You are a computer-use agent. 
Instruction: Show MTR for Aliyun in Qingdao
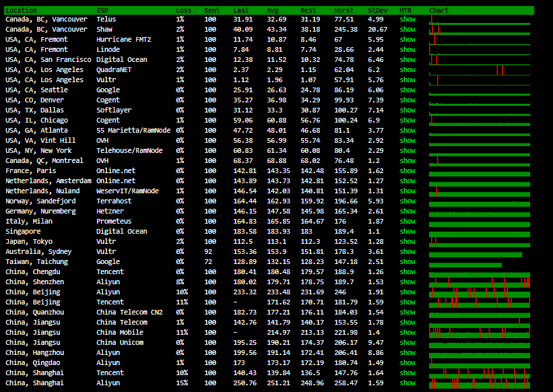point(408,363)
